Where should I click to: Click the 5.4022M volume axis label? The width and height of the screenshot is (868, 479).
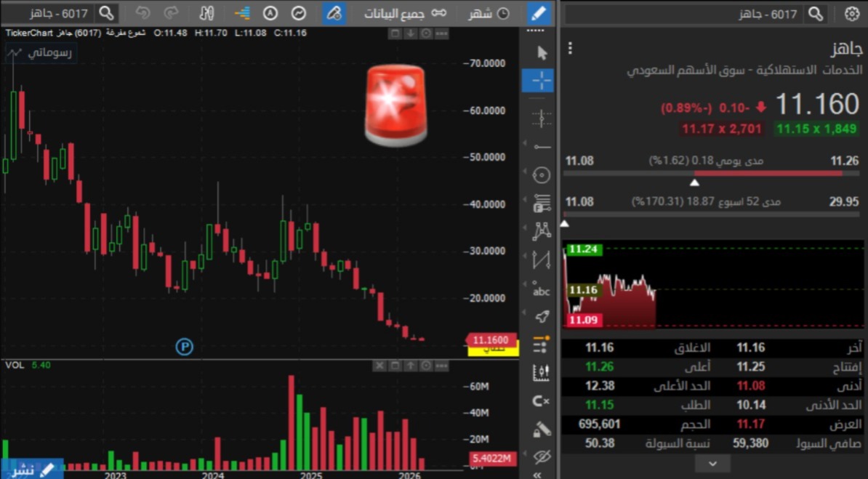click(493, 459)
